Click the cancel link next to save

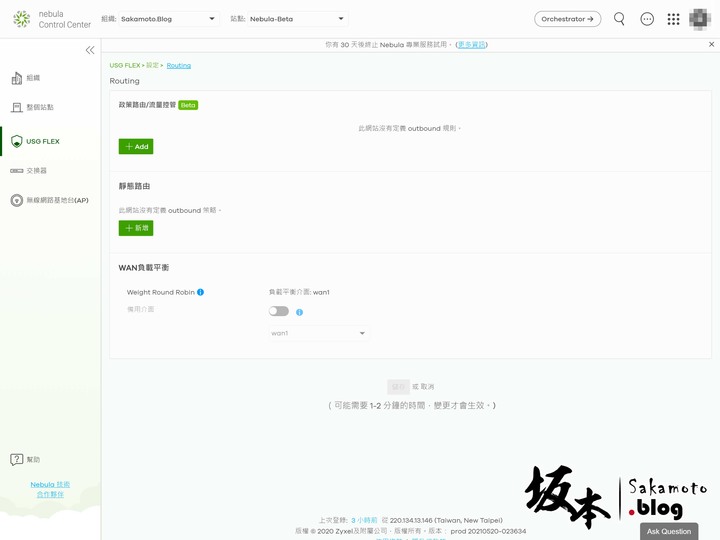click(x=428, y=387)
